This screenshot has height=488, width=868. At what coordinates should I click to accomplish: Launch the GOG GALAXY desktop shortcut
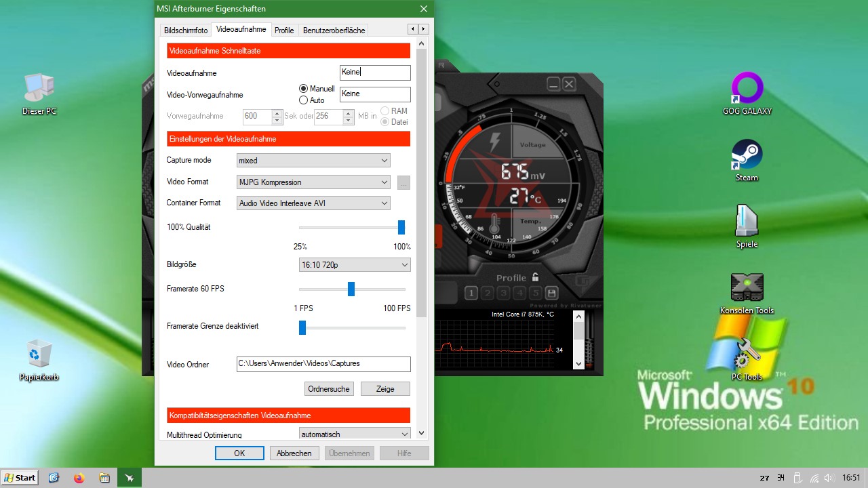747,93
